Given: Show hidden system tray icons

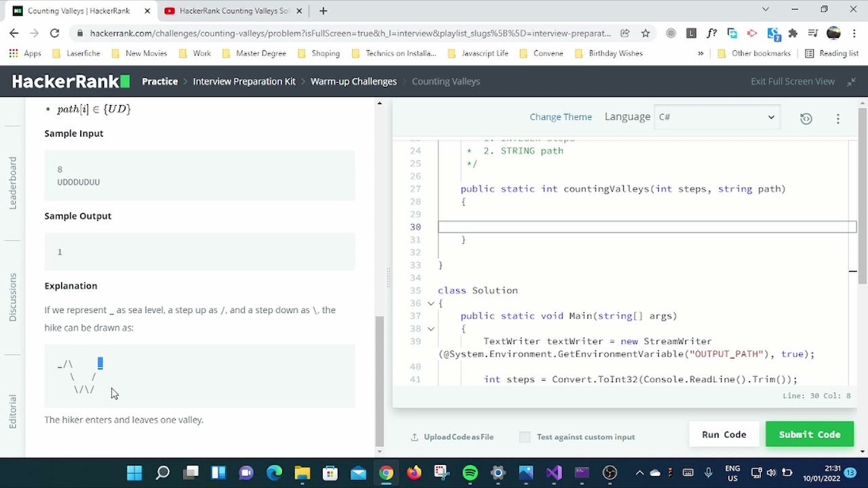Looking at the screenshot, I should [639, 472].
